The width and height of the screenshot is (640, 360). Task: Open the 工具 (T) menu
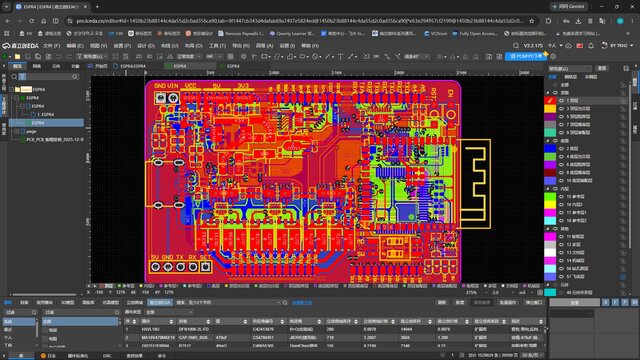(217, 46)
